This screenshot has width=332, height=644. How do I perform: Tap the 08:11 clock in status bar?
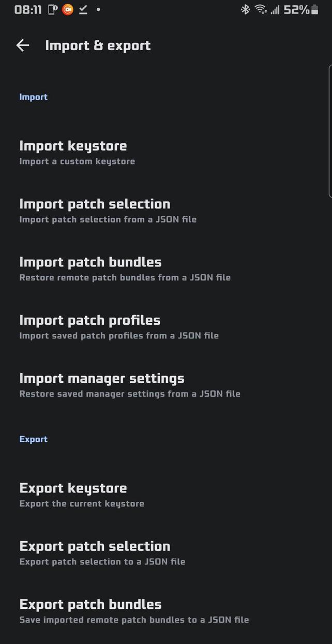[28, 9]
